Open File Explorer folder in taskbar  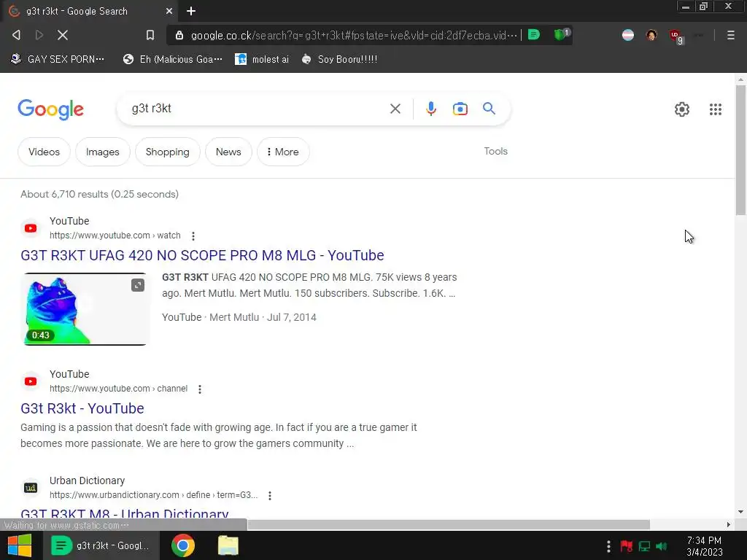[228, 545]
